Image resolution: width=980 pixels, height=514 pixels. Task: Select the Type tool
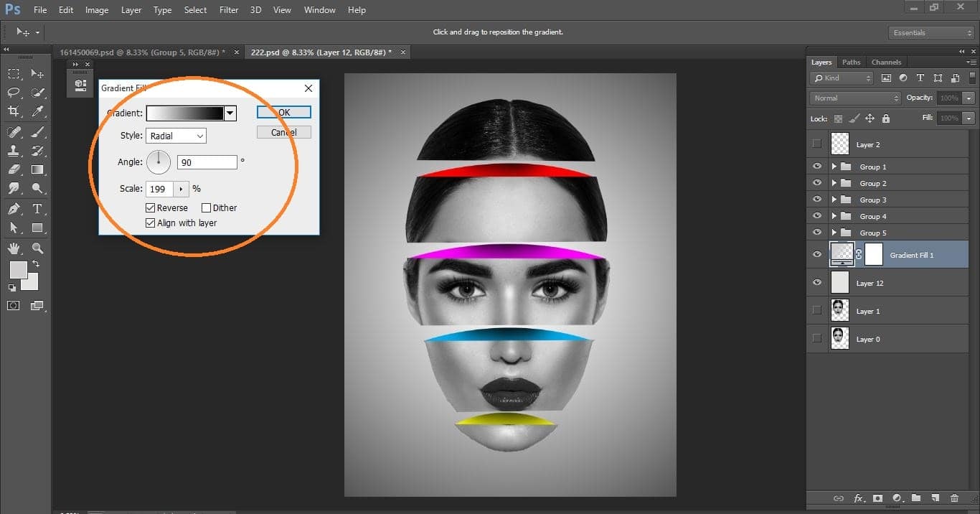click(37, 207)
